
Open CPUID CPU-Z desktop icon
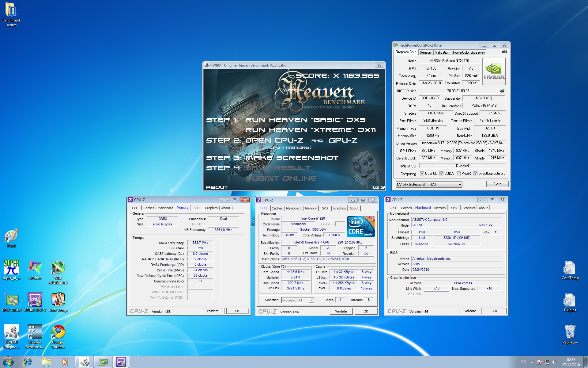[35, 302]
